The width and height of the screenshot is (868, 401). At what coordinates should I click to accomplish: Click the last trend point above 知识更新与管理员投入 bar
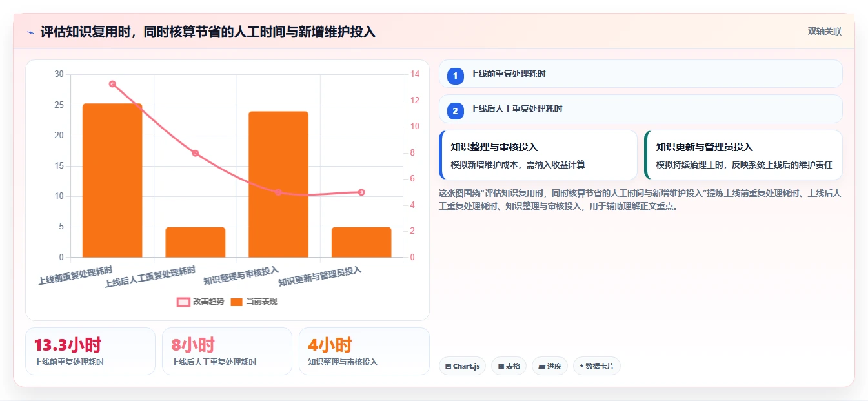coord(361,192)
